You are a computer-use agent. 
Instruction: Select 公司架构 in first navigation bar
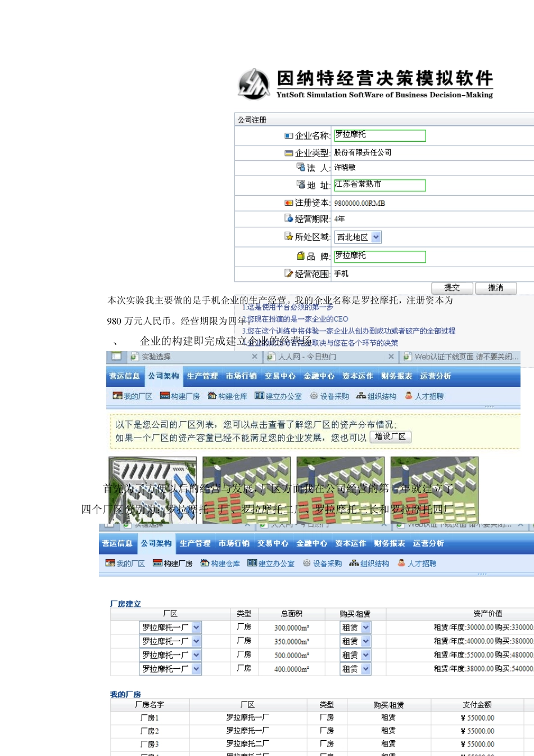pyautogui.click(x=164, y=376)
